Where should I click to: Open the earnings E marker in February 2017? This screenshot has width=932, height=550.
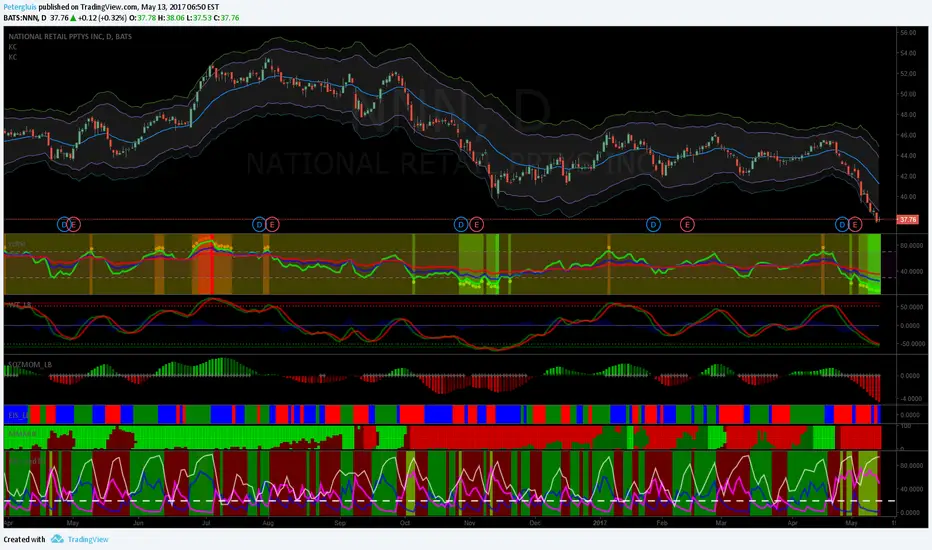687,224
